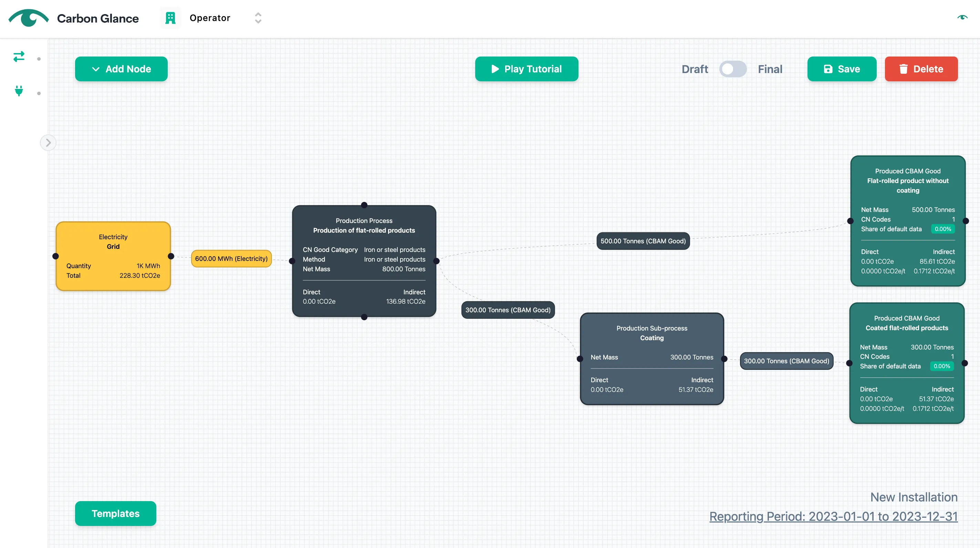Image resolution: width=980 pixels, height=548 pixels.
Task: Open the electricity plug sidebar icon
Action: pos(19,91)
